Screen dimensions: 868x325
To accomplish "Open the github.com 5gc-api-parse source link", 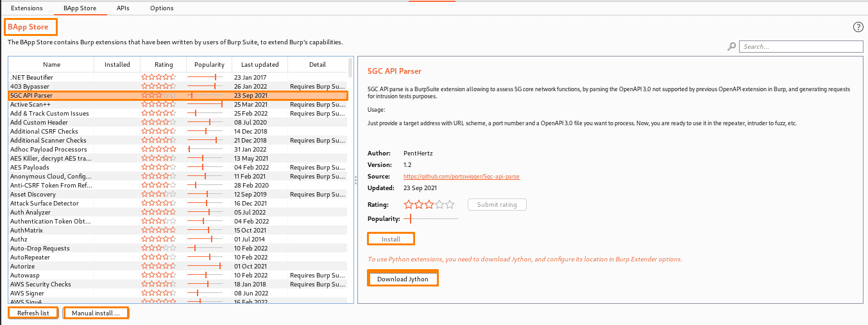I will click(461, 176).
